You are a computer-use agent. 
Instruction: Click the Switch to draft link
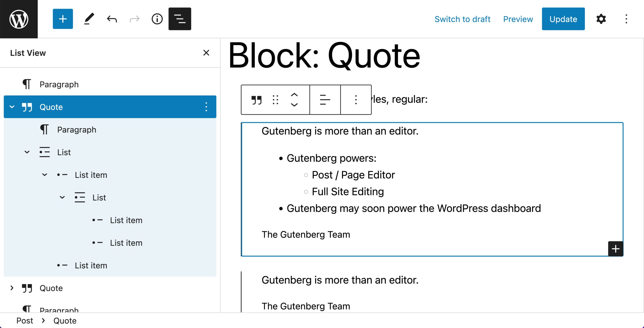point(462,19)
